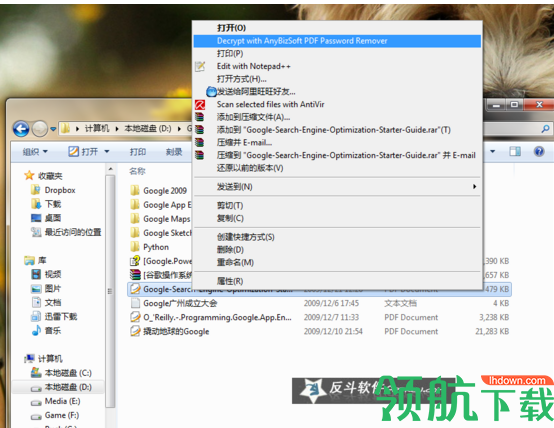Click the 打开 toolbar button
The width and height of the screenshot is (554, 428).
click(x=83, y=152)
